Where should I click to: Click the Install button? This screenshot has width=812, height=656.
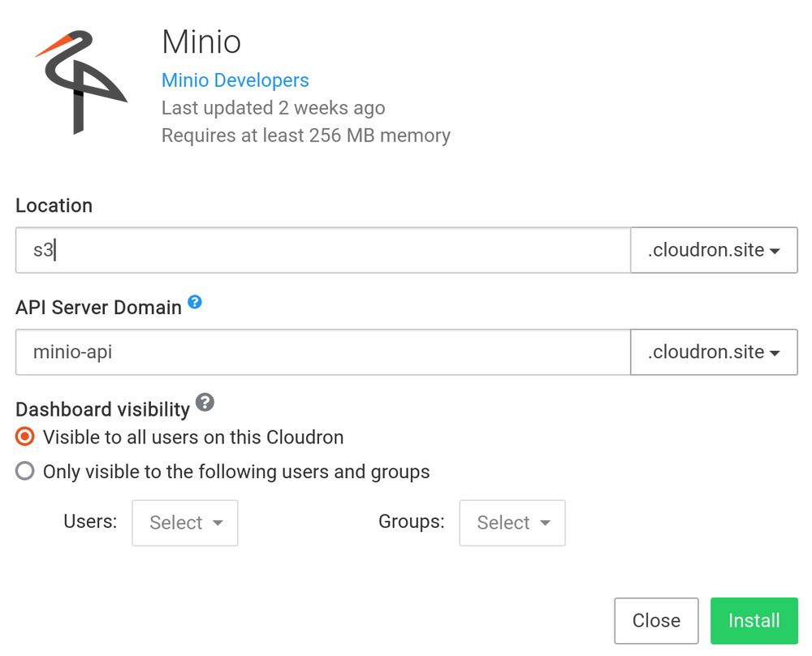coord(754,620)
